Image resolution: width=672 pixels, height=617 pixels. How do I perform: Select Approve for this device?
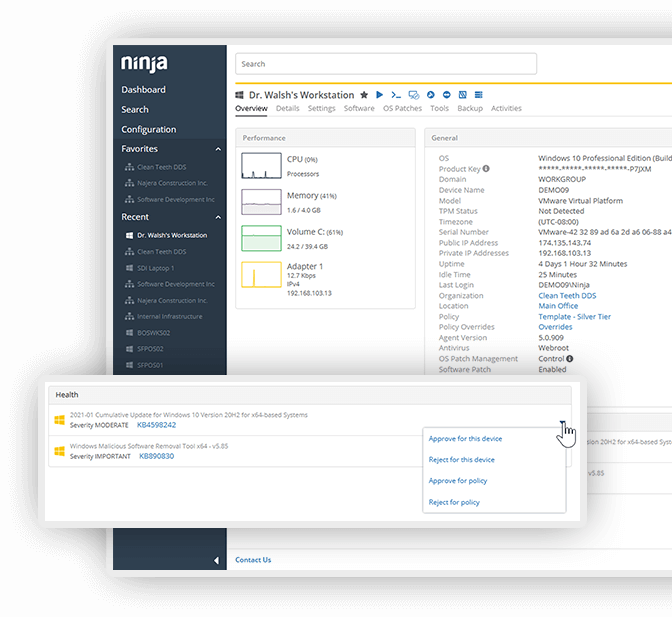click(465, 439)
